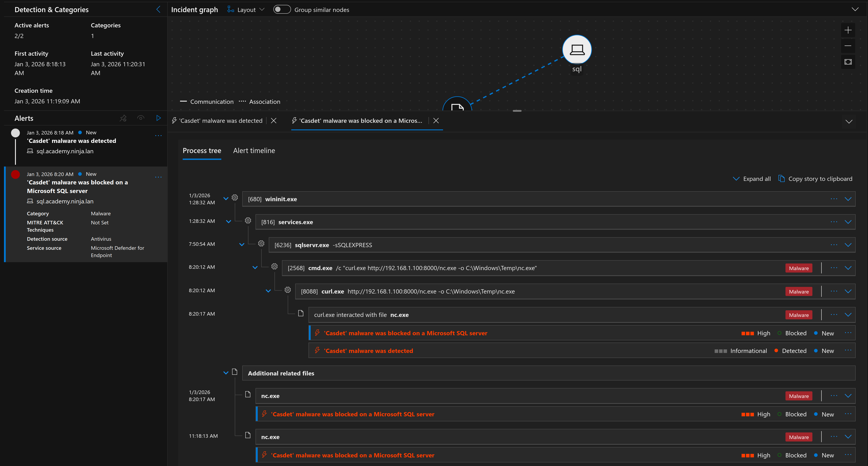868x466 pixels.
Task: Click the unpin icon in Alerts header
Action: pyautogui.click(x=123, y=118)
